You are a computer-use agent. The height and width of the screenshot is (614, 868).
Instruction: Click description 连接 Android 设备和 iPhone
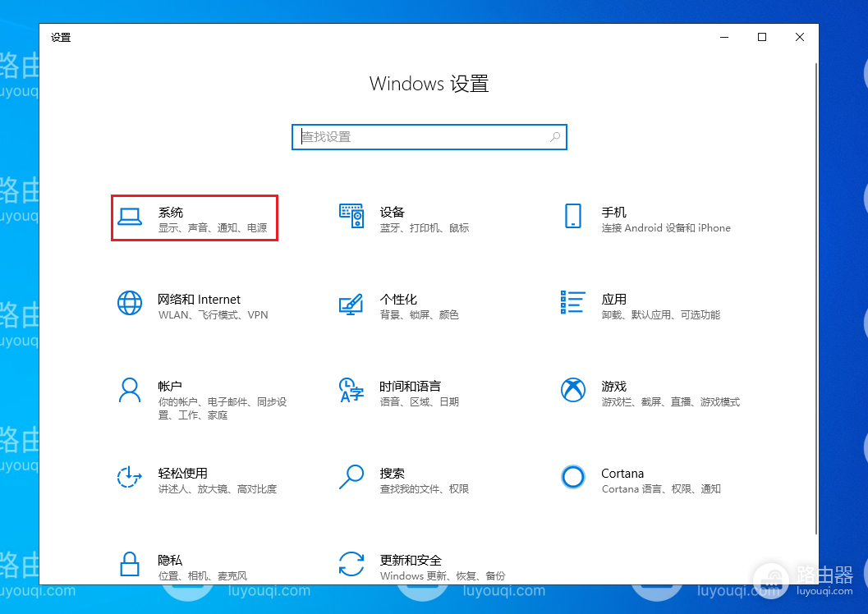666,228
